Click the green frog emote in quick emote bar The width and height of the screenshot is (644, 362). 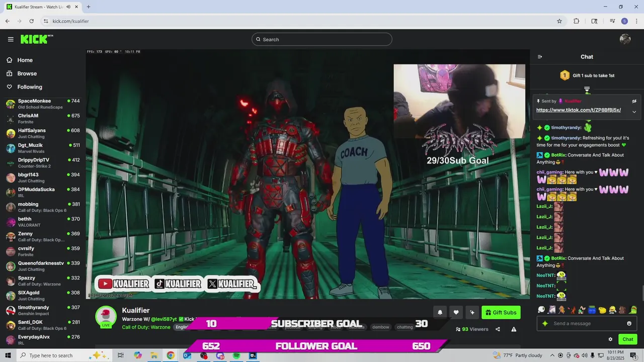[633, 310]
